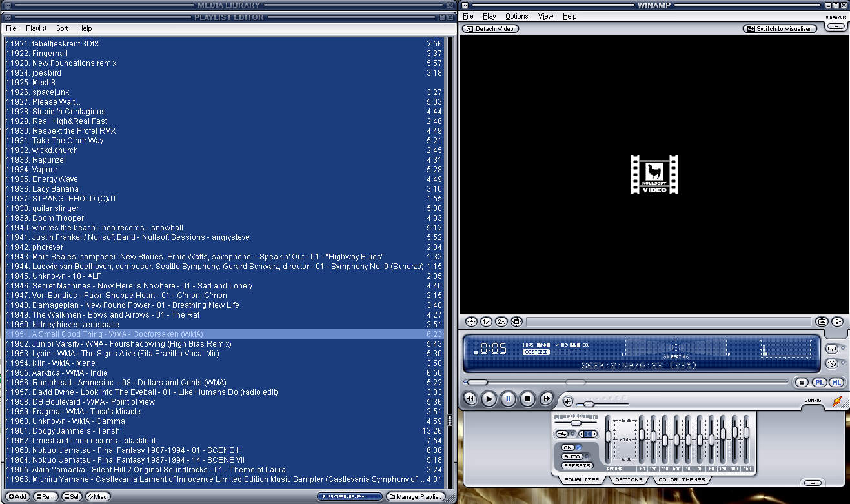This screenshot has height=504, width=850.
Task: Click the playlist vertical scrollbar
Action: click(450, 263)
